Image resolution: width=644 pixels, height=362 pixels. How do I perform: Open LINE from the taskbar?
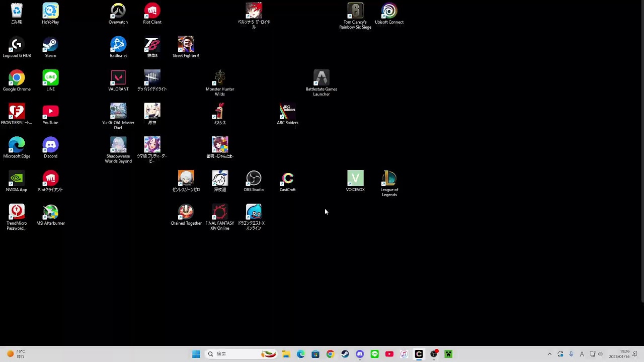coord(374,354)
